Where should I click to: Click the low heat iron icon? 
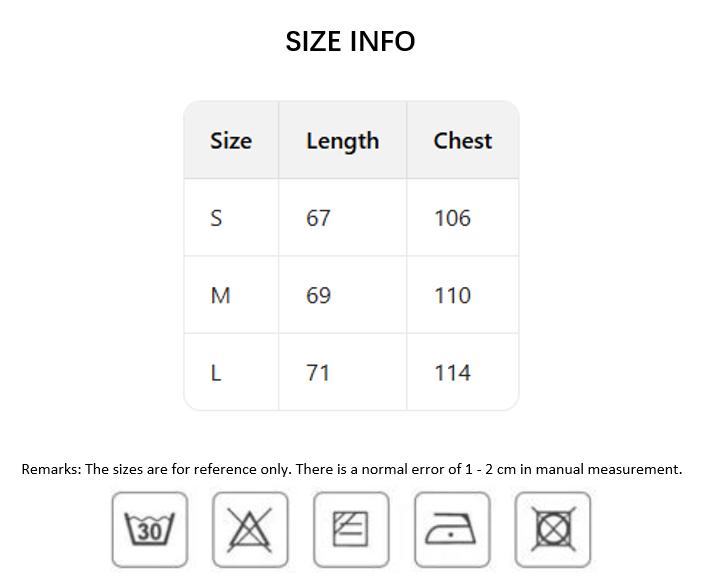coord(452,529)
